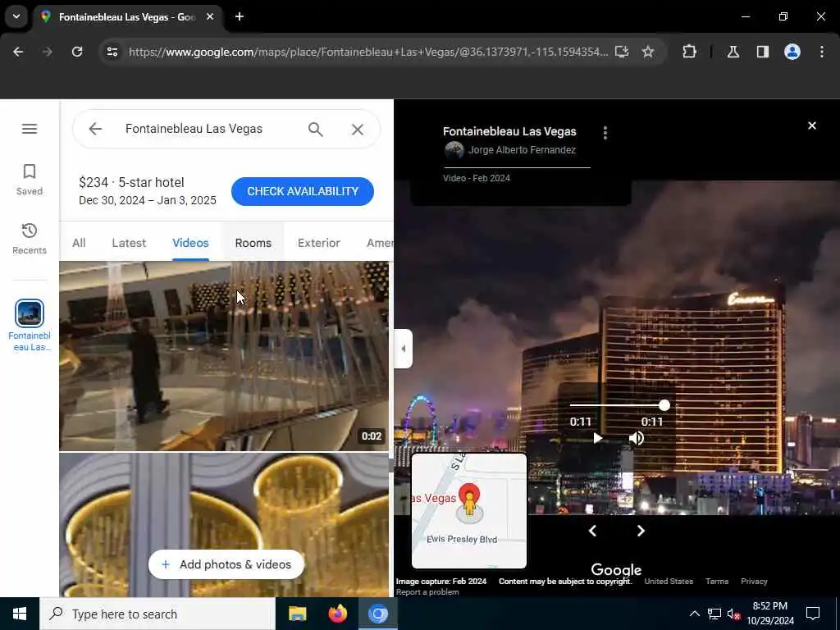Select the partially visible Amenities tab
This screenshot has width=840, height=630.
pos(379,243)
